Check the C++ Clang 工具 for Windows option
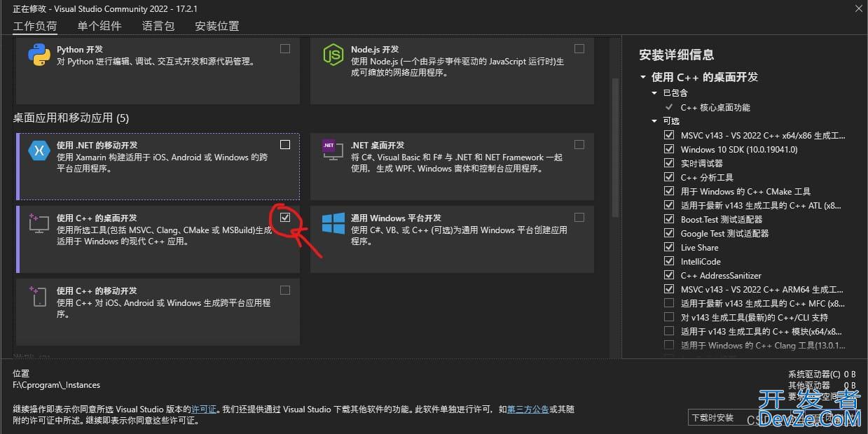The height and width of the screenshot is (434, 868). 669,345
